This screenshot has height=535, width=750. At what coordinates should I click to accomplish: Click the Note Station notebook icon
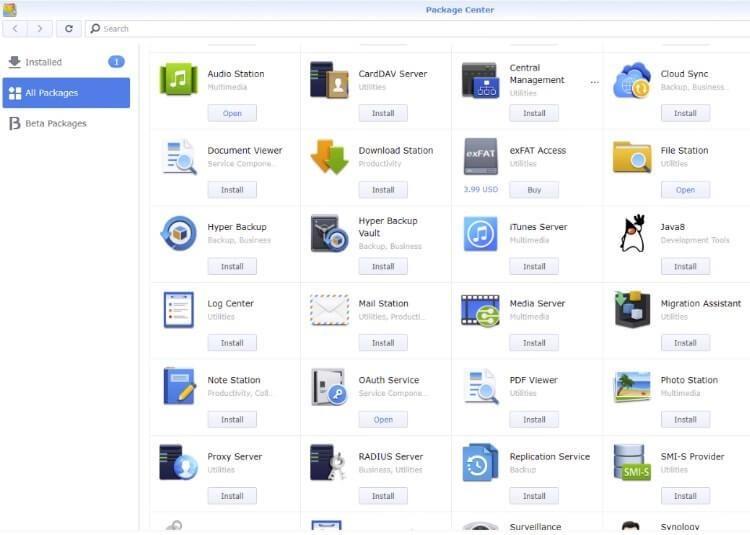pos(179,386)
